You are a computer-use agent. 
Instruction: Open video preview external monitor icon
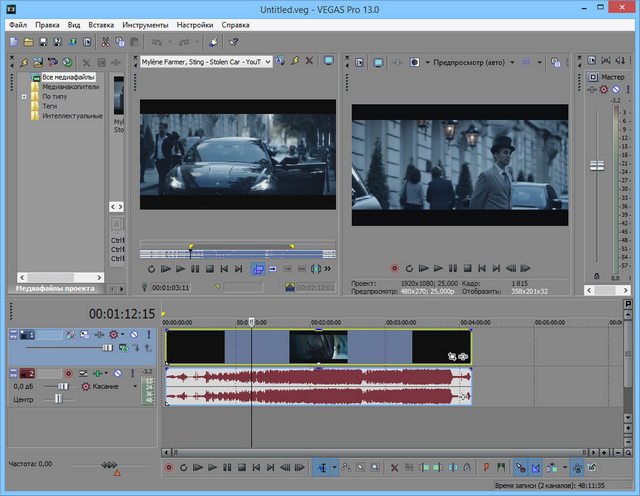(x=378, y=62)
